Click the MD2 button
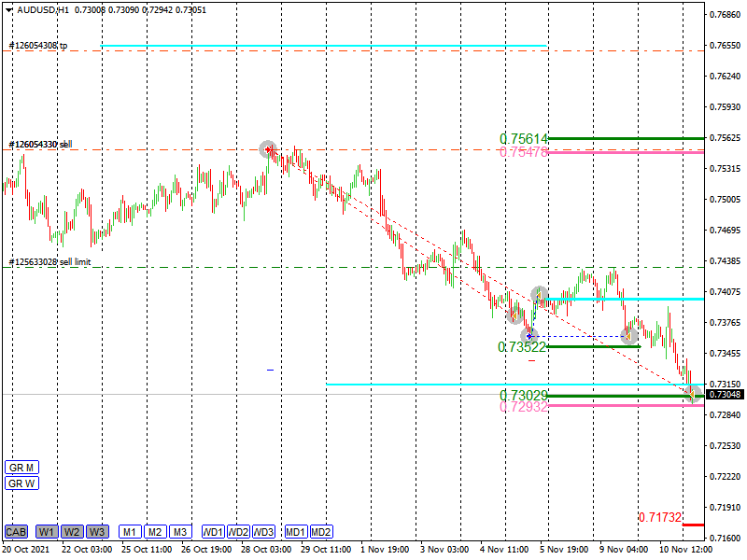Image resolution: width=747 pixels, height=560 pixels. click(321, 532)
